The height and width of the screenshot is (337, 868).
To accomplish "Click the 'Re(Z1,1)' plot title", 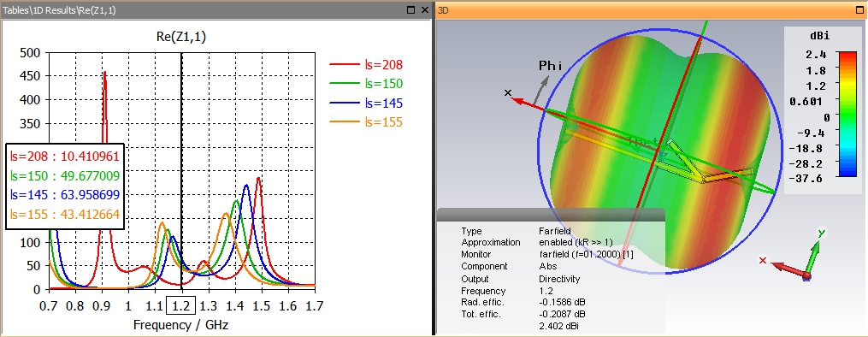I will click(182, 37).
